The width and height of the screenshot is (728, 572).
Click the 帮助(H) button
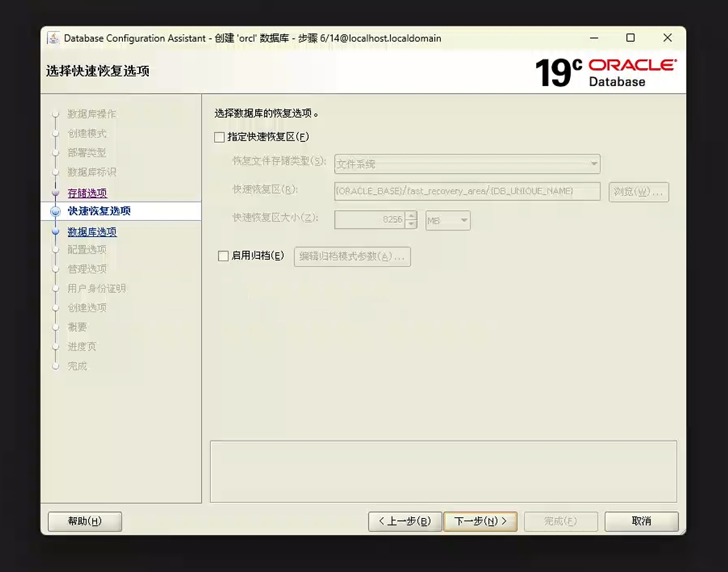(x=85, y=522)
